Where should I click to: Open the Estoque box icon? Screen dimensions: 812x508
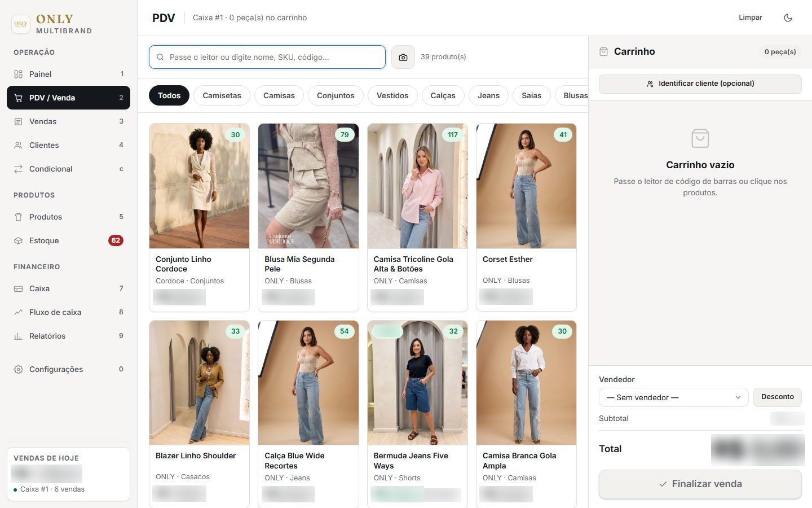(18, 240)
